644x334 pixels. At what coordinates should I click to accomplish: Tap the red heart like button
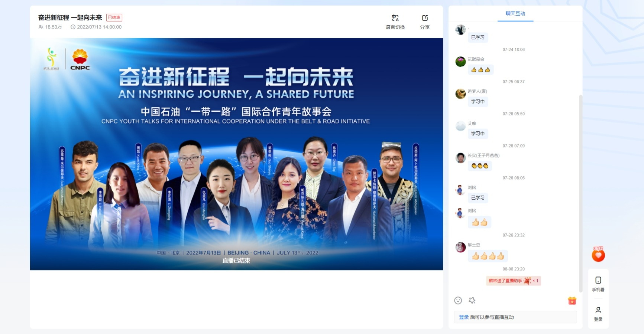[598, 255]
